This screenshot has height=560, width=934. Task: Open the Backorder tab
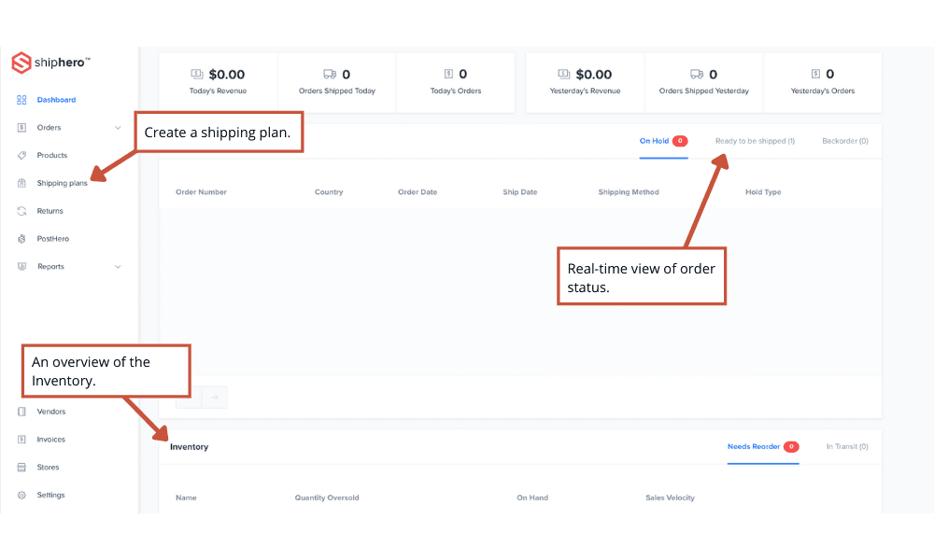(844, 141)
